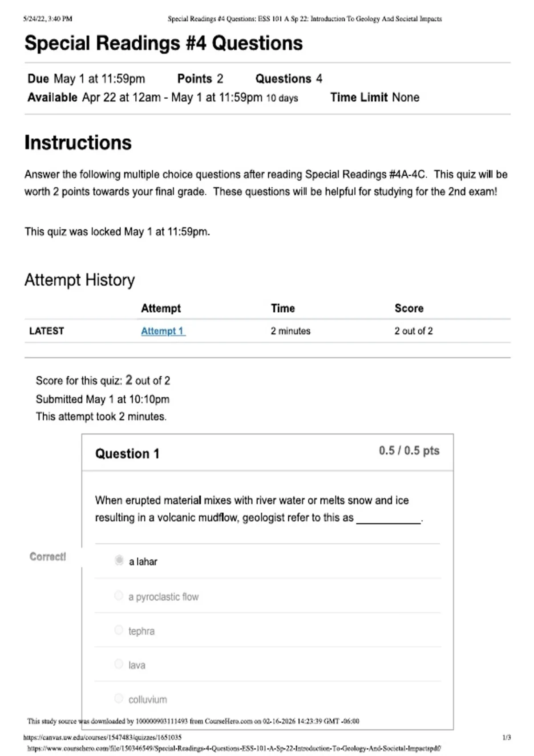Click the LATEST attempt row label

point(47,331)
